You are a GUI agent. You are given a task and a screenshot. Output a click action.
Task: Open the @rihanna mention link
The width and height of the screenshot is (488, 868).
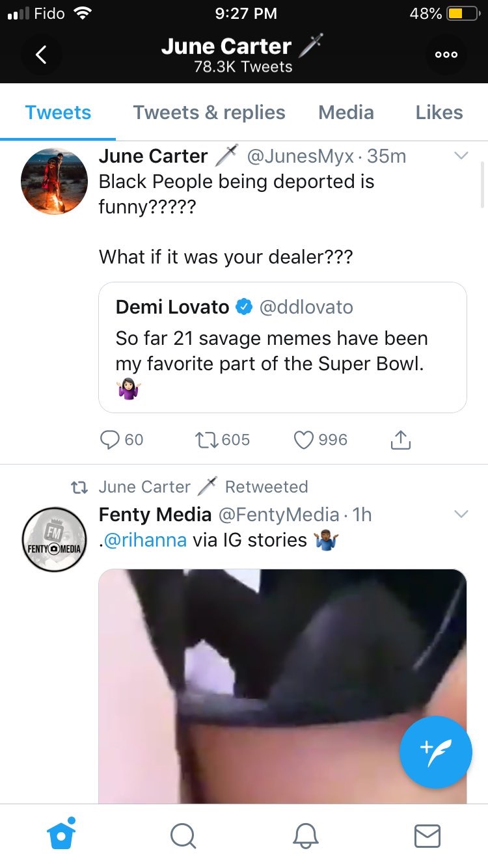145,540
